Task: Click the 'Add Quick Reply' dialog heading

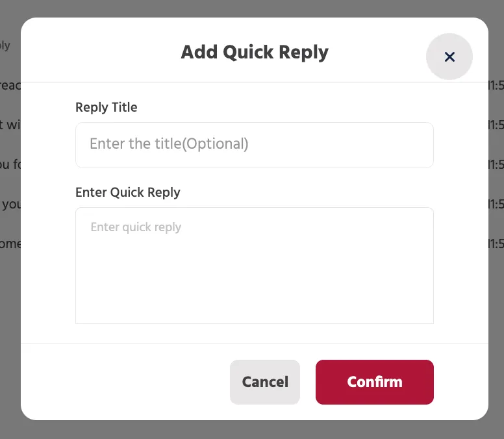Action: (x=255, y=52)
